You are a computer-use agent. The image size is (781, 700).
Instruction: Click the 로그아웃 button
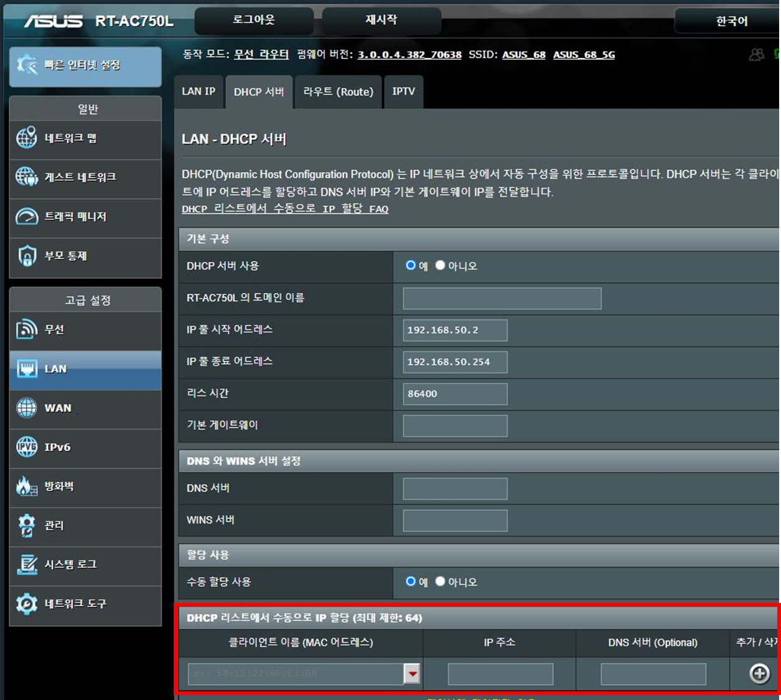[x=254, y=21]
